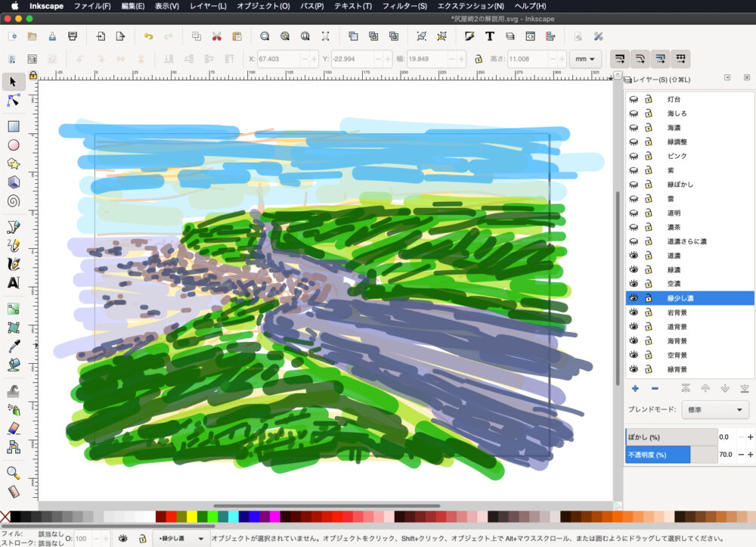Click the Cut scissors icon

click(x=217, y=36)
